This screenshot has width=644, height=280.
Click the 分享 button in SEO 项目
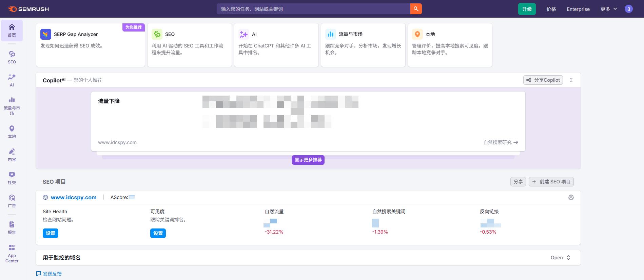pyautogui.click(x=518, y=182)
